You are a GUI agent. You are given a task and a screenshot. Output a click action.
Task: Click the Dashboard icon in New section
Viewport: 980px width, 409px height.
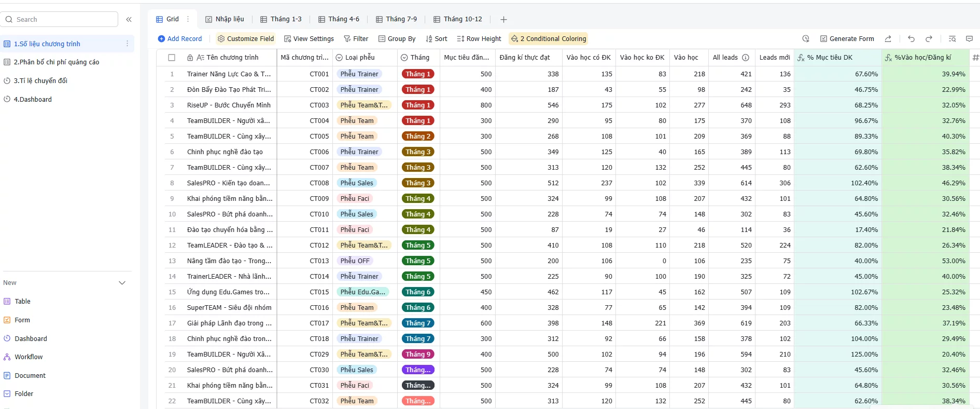pyautogui.click(x=7, y=338)
